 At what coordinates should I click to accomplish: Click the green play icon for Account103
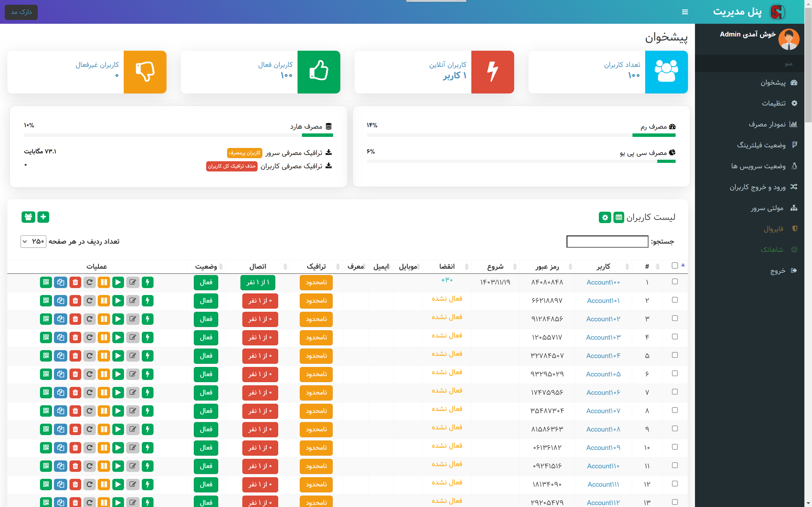pyautogui.click(x=118, y=337)
